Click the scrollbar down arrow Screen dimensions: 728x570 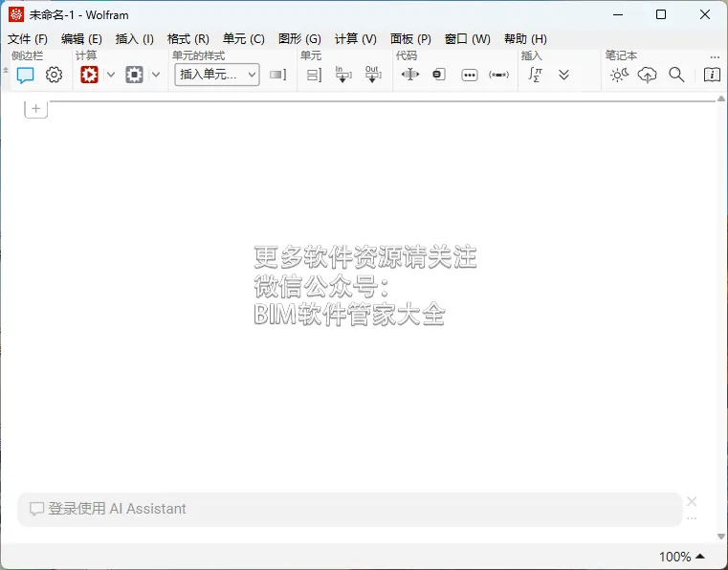pos(721,537)
